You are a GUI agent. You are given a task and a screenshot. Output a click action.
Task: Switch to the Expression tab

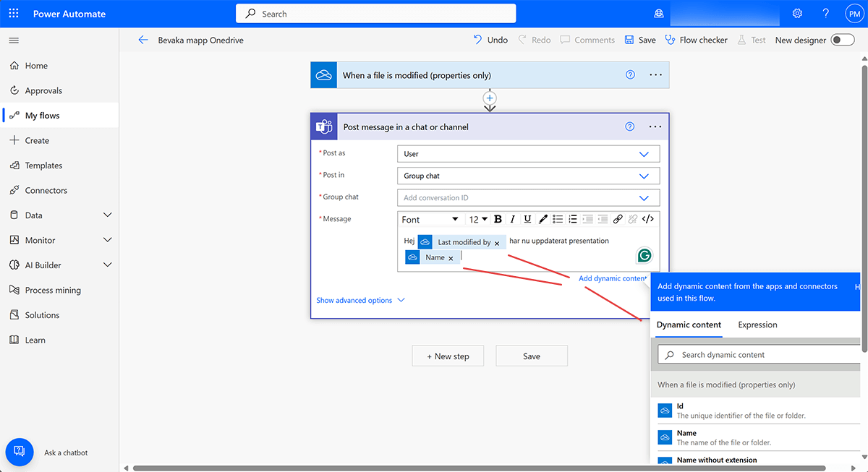pyautogui.click(x=757, y=325)
